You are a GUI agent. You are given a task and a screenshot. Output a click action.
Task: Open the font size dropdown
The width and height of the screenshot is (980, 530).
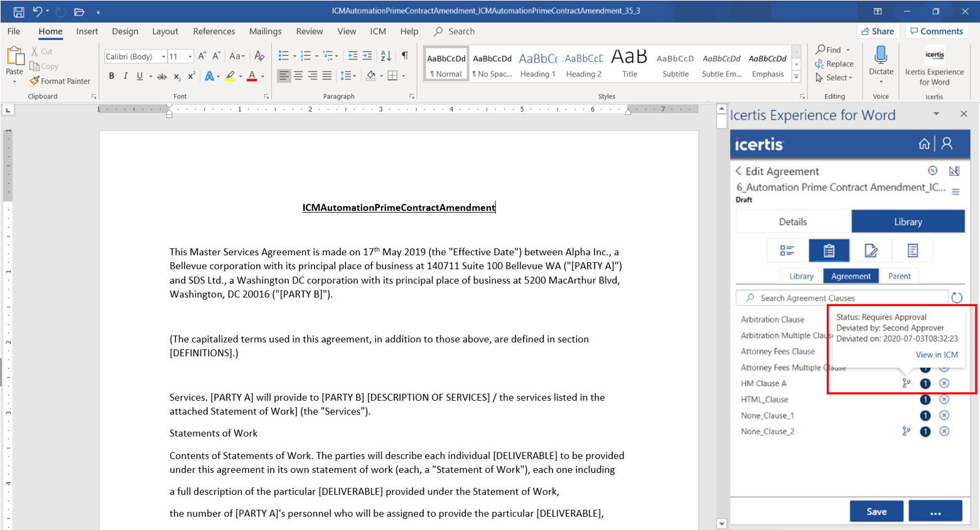click(x=190, y=56)
